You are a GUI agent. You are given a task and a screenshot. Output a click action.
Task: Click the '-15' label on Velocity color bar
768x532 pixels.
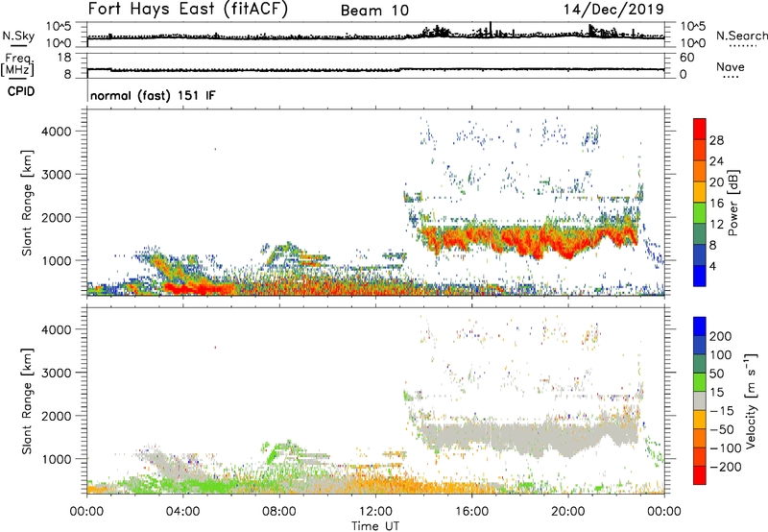[x=721, y=410]
